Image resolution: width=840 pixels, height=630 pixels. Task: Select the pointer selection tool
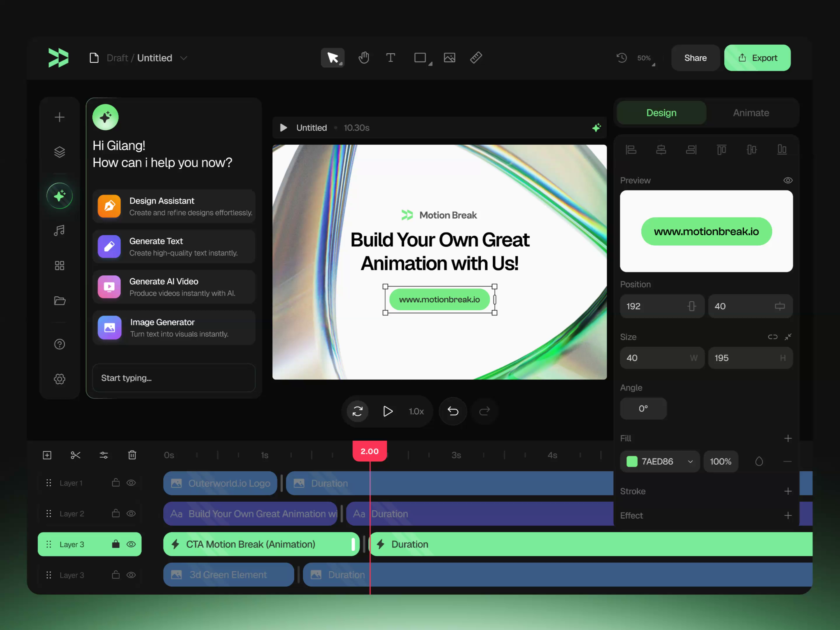coord(332,58)
